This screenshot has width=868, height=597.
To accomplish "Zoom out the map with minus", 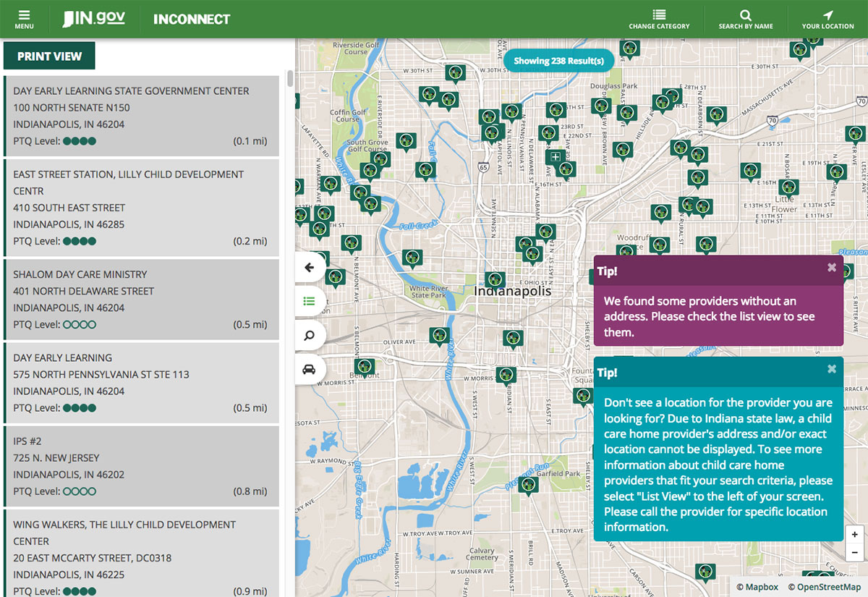I will tap(854, 552).
